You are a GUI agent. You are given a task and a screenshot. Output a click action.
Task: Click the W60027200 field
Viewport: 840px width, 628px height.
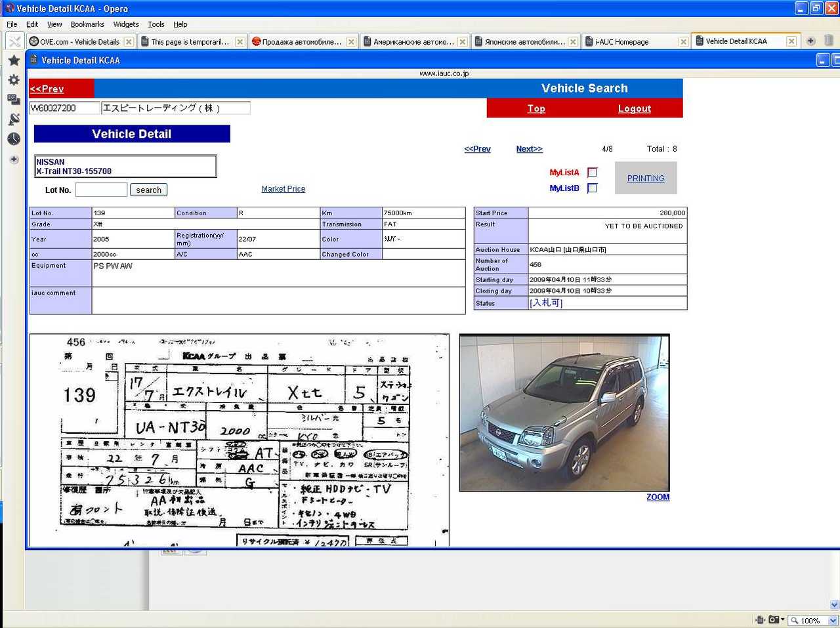pyautogui.click(x=64, y=108)
